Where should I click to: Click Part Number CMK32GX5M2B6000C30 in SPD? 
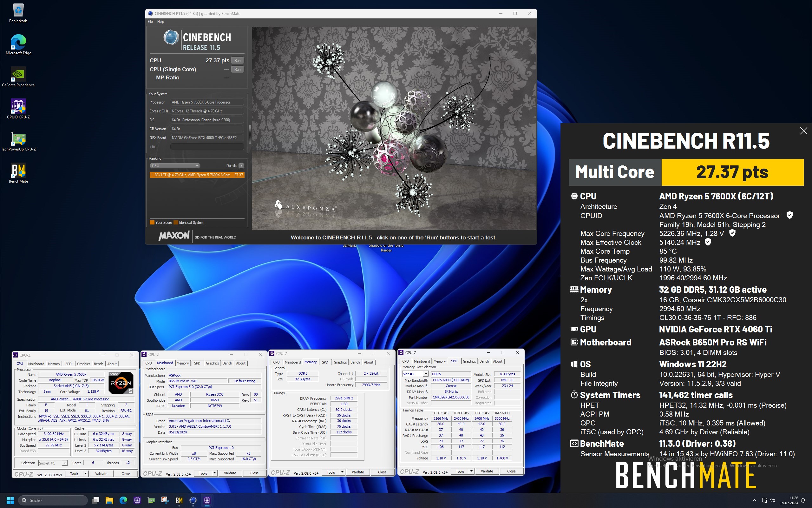click(451, 397)
